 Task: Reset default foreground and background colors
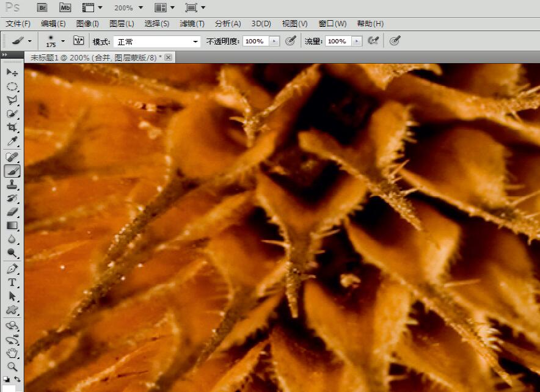point(6,379)
